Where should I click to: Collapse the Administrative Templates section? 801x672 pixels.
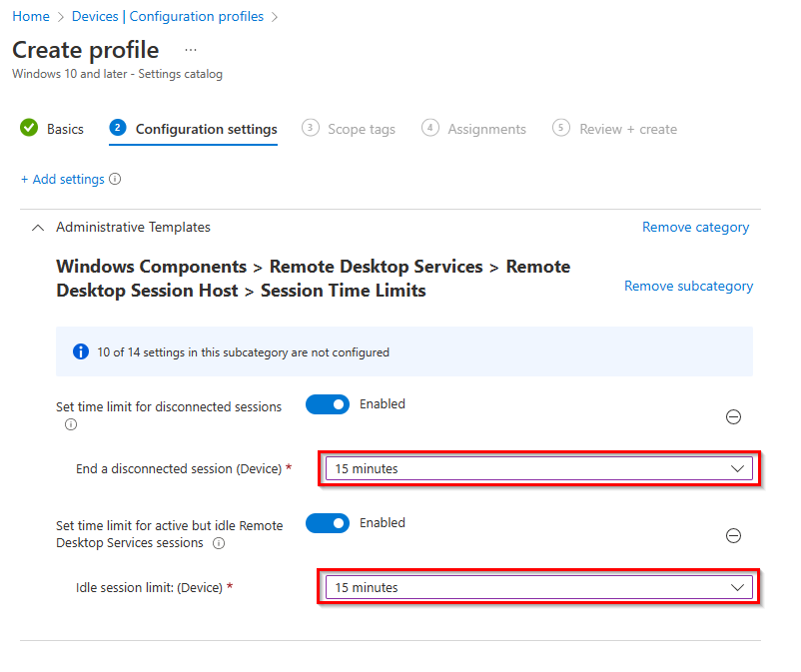(38, 228)
